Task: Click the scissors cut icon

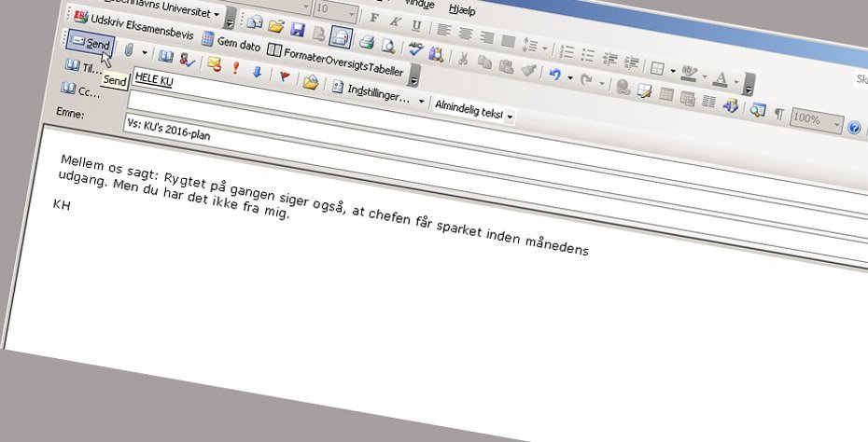Action: [x=463, y=57]
